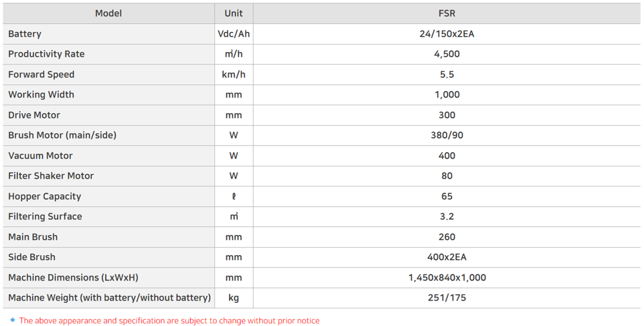
Task: Select the machine dimensions value 1,450x840x1,000
Action: coord(447,277)
